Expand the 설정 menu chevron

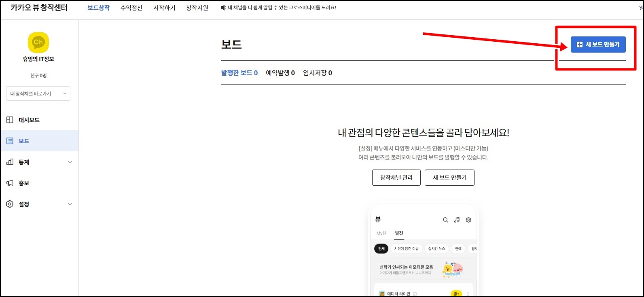click(x=70, y=204)
